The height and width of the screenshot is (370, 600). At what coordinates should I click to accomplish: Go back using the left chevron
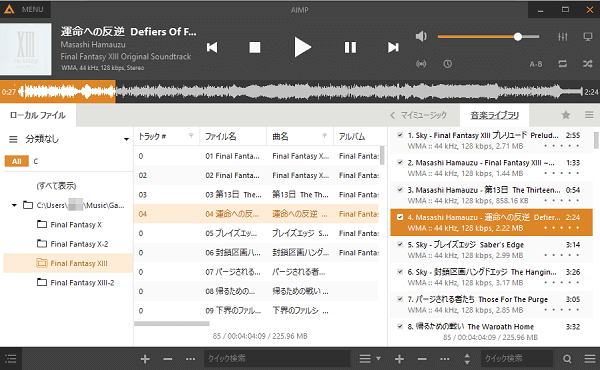pos(392,115)
